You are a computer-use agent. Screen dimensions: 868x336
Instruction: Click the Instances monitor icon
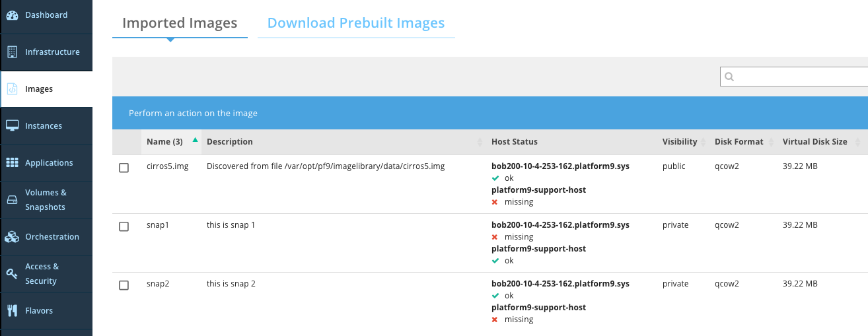[x=12, y=125]
